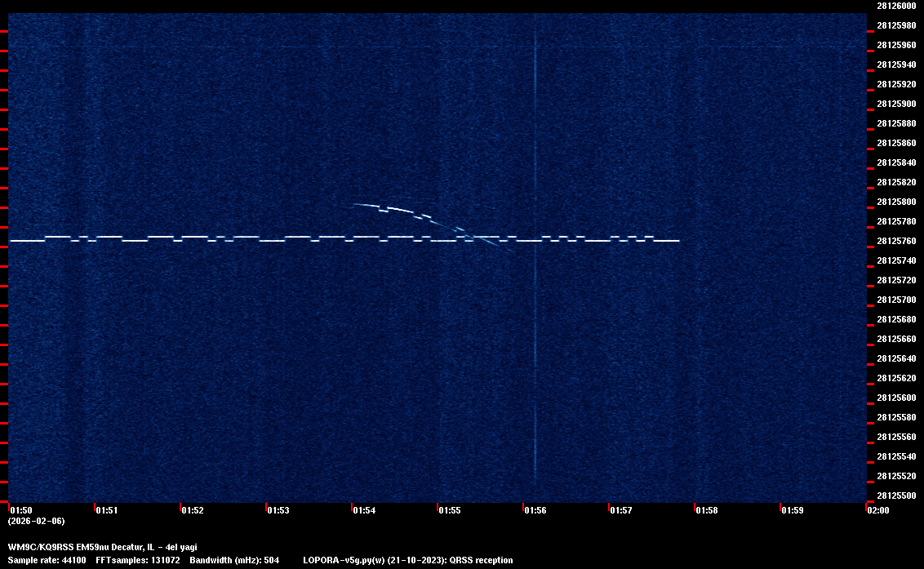Click the Sample rate: 44100 text

[47, 560]
